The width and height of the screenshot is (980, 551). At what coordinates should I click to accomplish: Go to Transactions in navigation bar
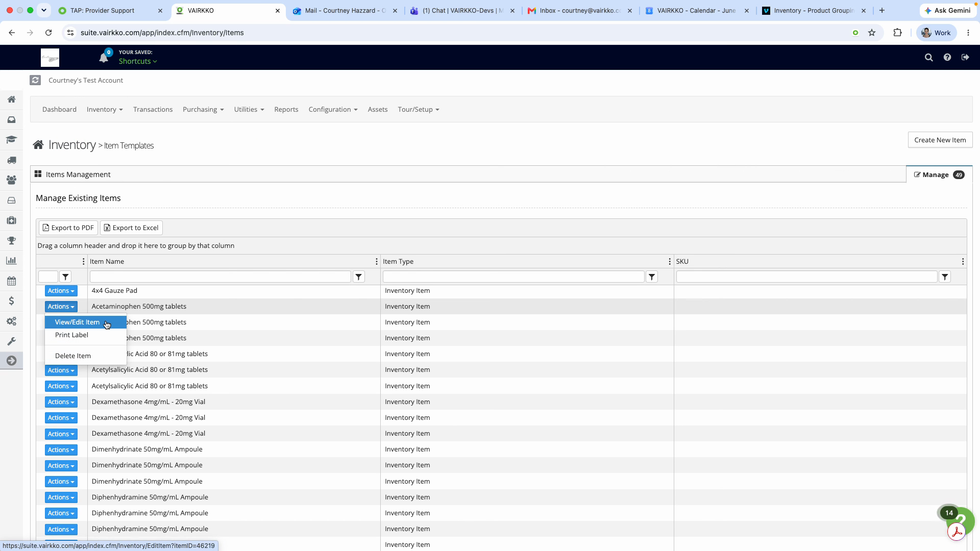pyautogui.click(x=153, y=110)
